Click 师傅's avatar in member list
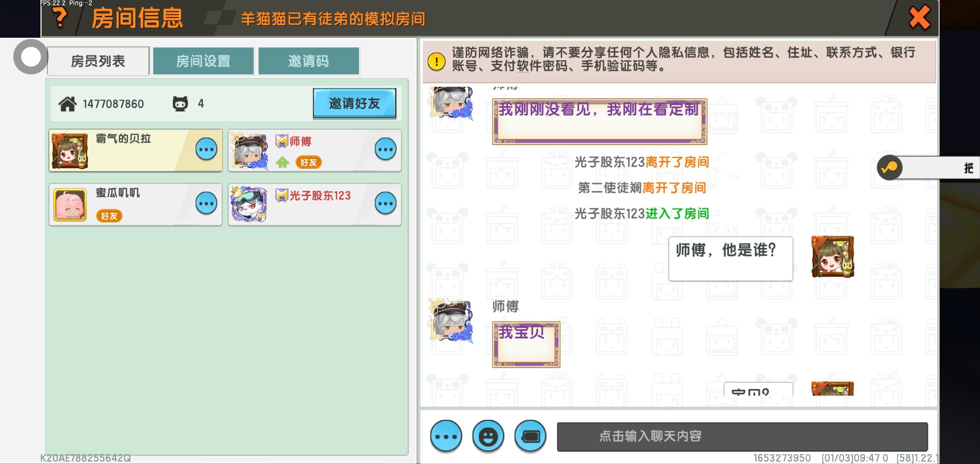 click(x=249, y=150)
